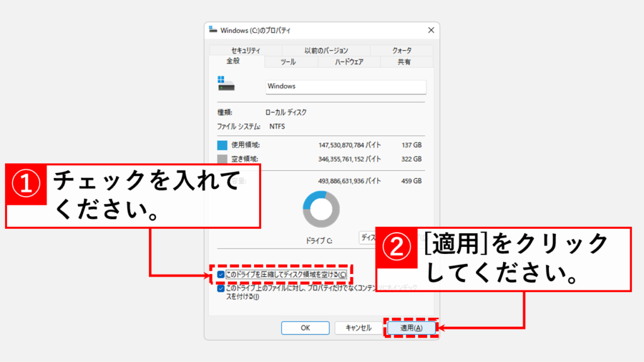Open the セキュリティ tab
The height and width of the screenshot is (362, 644).
pyautogui.click(x=246, y=50)
